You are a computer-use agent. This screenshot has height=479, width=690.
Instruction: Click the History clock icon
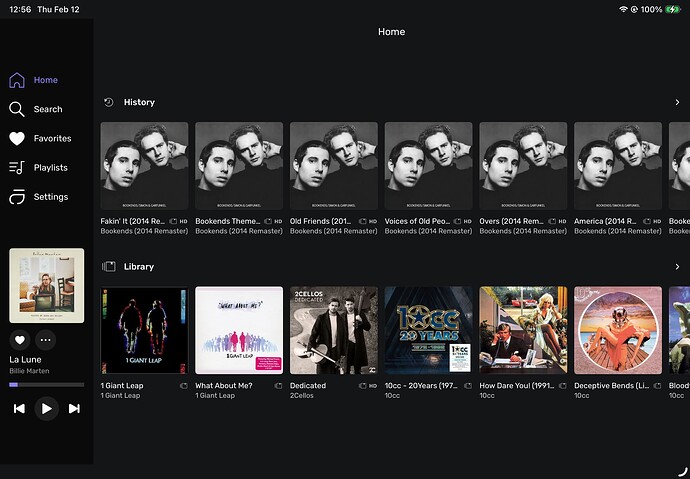point(108,102)
